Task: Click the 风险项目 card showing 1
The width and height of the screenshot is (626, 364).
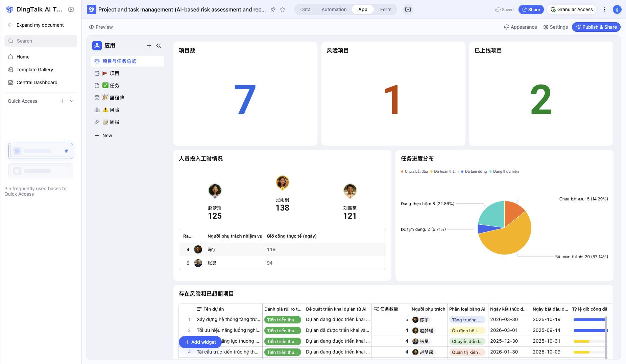Action: pos(393,94)
